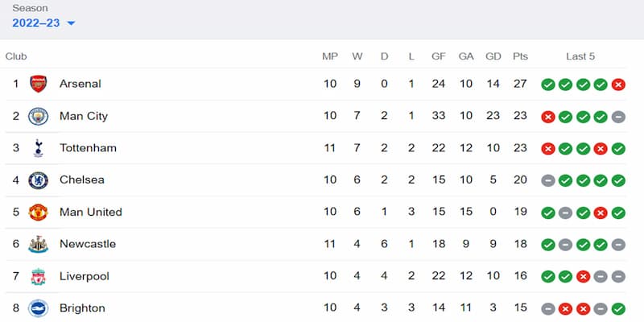
Task: Click the Chelsea club crest icon
Action: (x=38, y=180)
